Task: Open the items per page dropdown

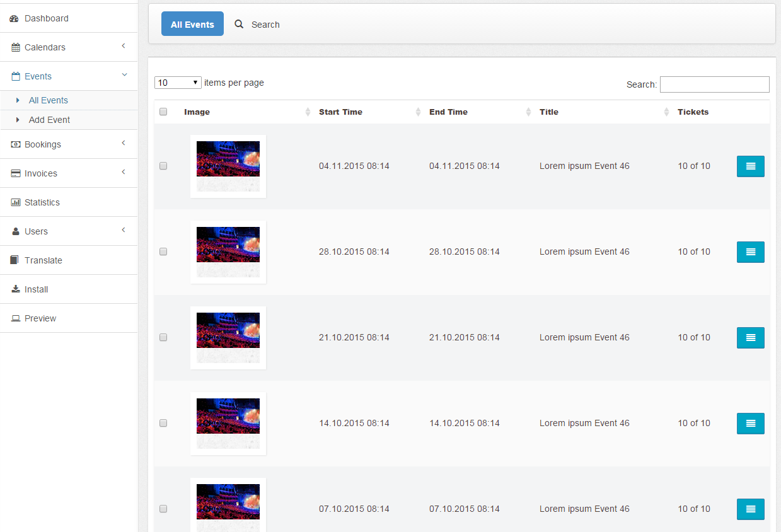Action: coord(178,83)
